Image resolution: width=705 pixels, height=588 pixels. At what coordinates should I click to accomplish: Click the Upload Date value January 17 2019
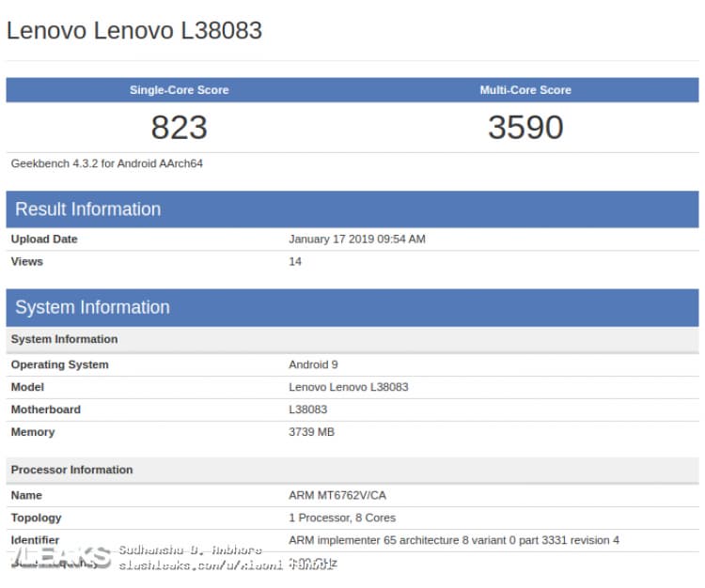point(357,239)
